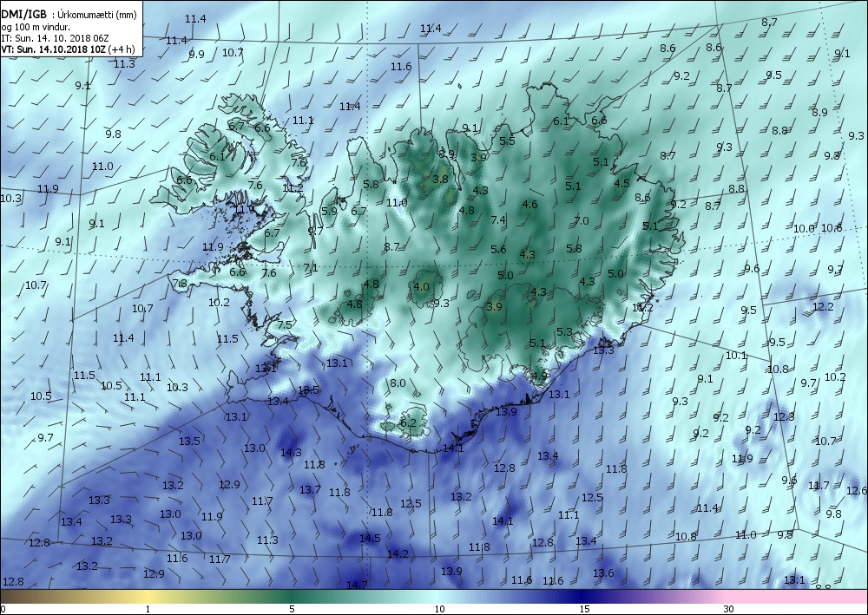The width and height of the screenshot is (868, 615).
Task: Click the map value "4.9" near the southeast coast
Action: 539,376
